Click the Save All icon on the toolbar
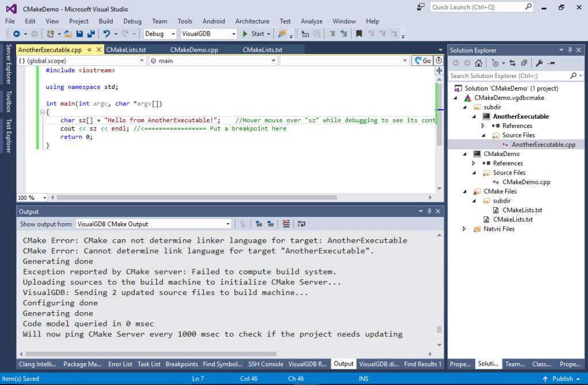 click(x=91, y=33)
